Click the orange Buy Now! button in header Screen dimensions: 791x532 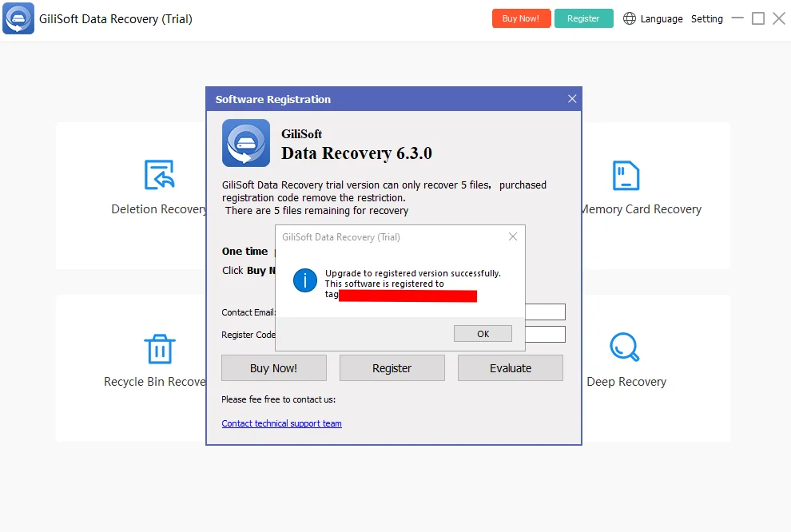(x=521, y=18)
